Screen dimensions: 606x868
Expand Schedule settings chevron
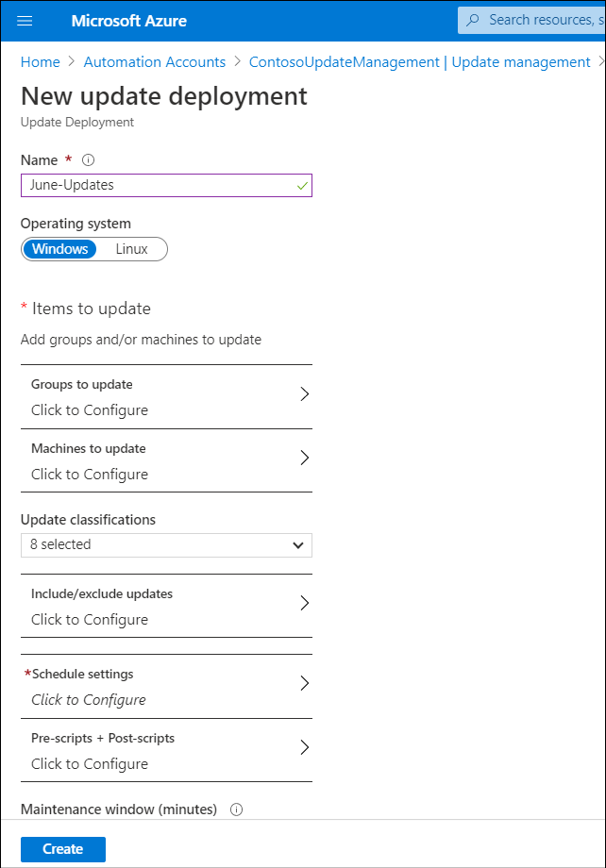(x=304, y=683)
